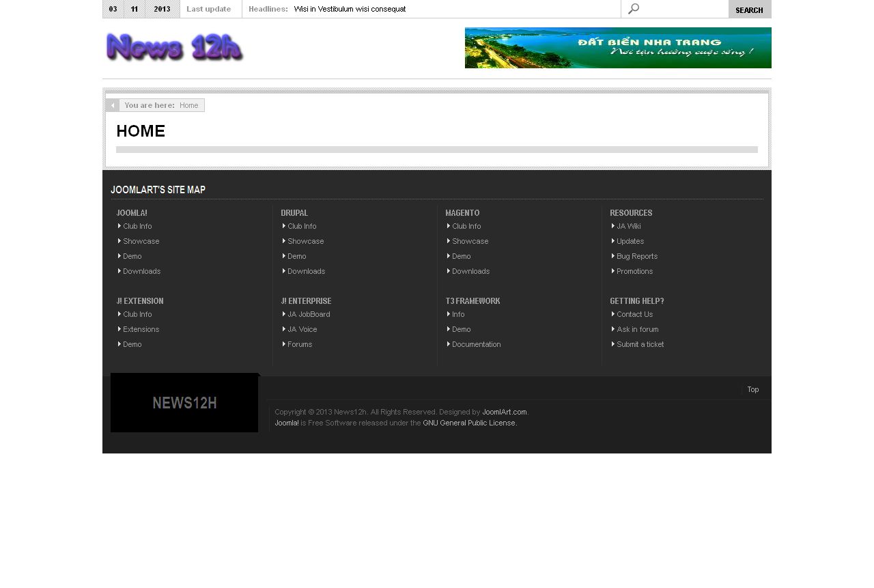Open Demo under T3 Framework
Image resolution: width=874 pixels, height=588 pixels.
pos(462,329)
